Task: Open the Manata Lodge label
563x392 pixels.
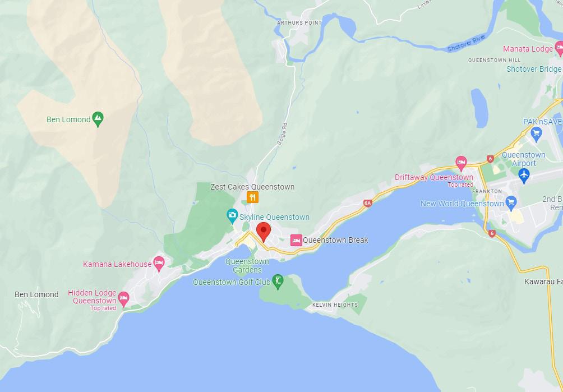Action: (528, 49)
